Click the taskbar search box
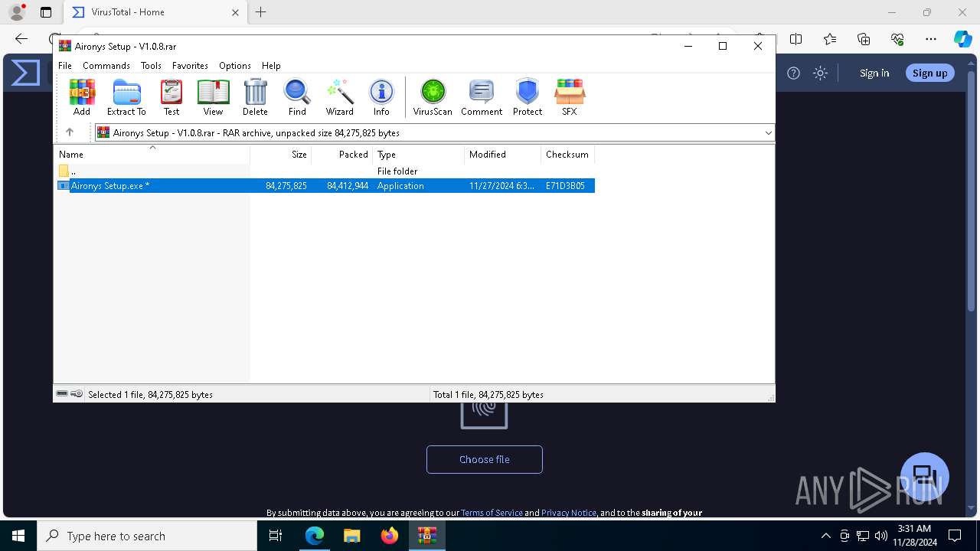980x551 pixels. click(147, 536)
